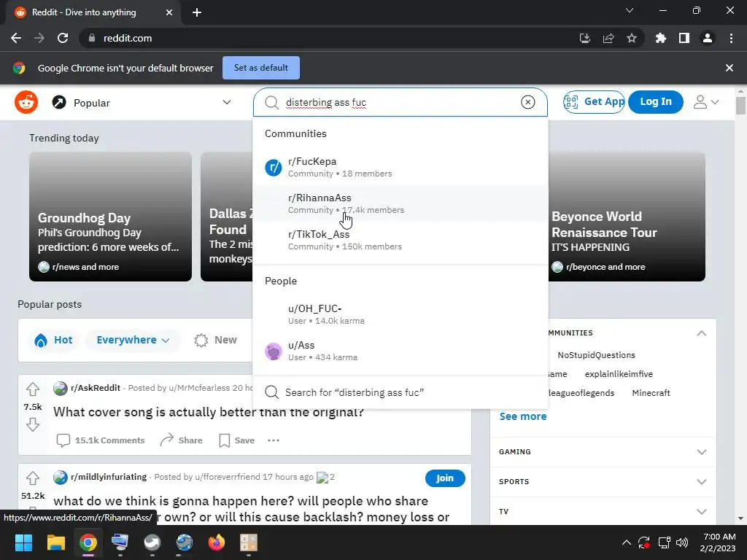Viewport: 747px width, 560px height.
Task: Click the install app icon in address bar
Action: pos(584,38)
